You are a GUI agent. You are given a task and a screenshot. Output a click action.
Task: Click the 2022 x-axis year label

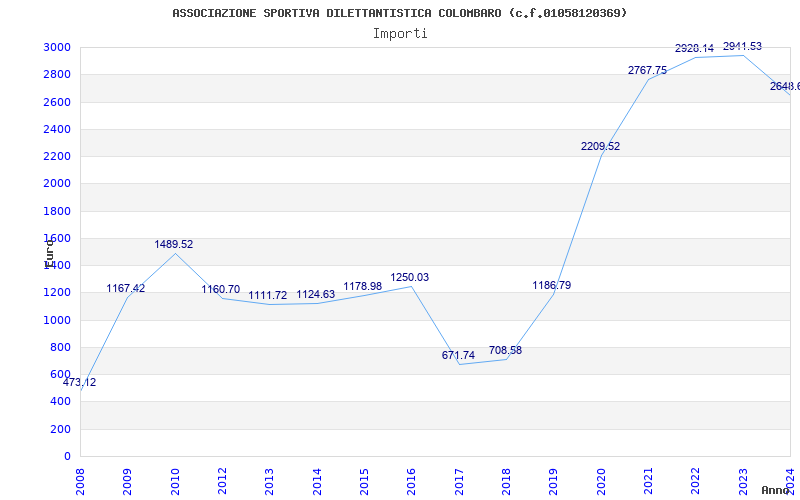[696, 481]
